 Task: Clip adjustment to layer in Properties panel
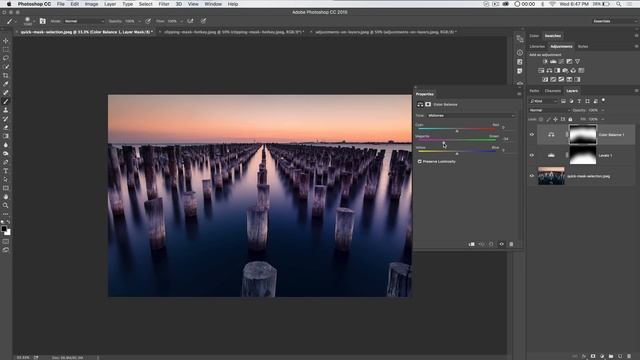(471, 244)
